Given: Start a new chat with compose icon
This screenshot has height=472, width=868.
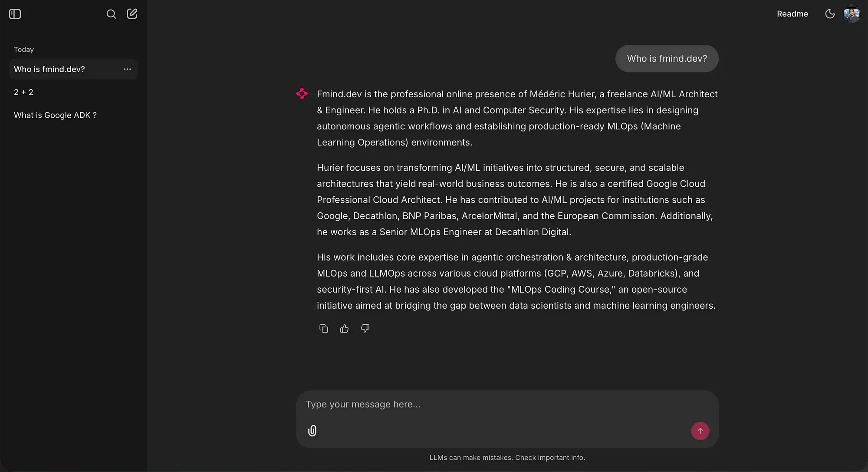Looking at the screenshot, I should pyautogui.click(x=132, y=13).
